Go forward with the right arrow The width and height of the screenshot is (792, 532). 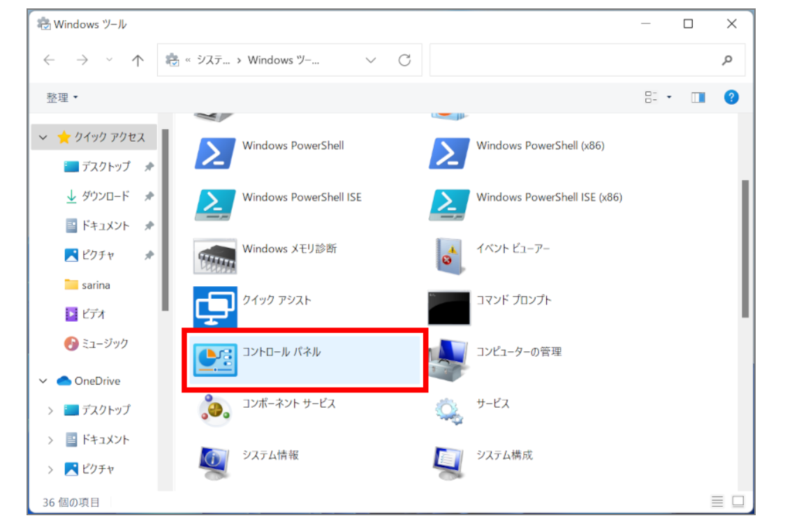[x=82, y=60]
